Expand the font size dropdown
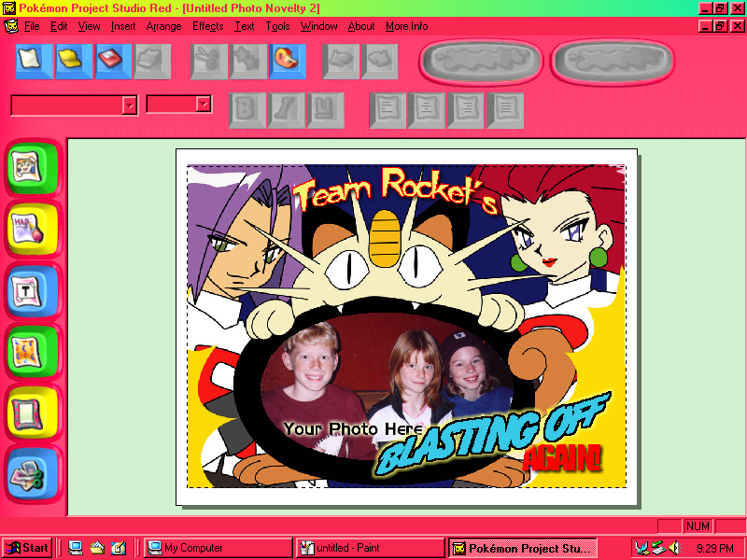The image size is (747, 560). (203, 105)
